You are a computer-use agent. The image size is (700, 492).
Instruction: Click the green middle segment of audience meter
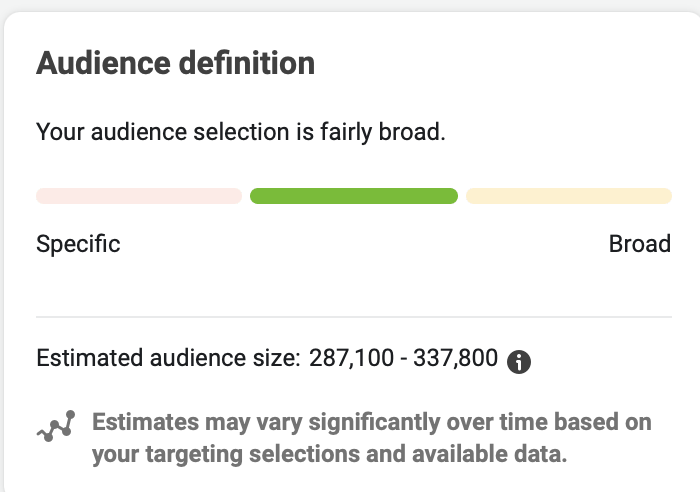click(354, 196)
